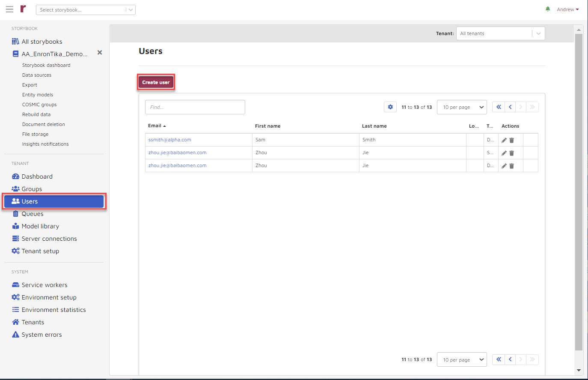588x380 pixels.
Task: Jump to first page above the table
Action: click(499, 107)
